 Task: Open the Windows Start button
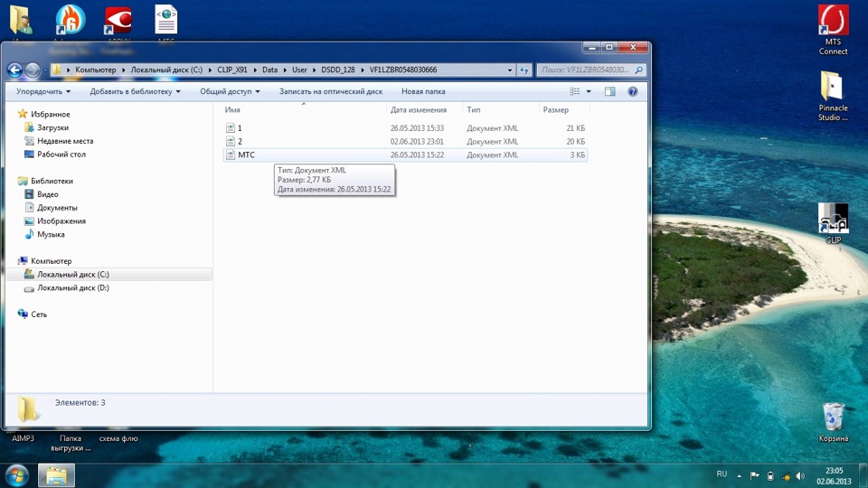(x=16, y=475)
